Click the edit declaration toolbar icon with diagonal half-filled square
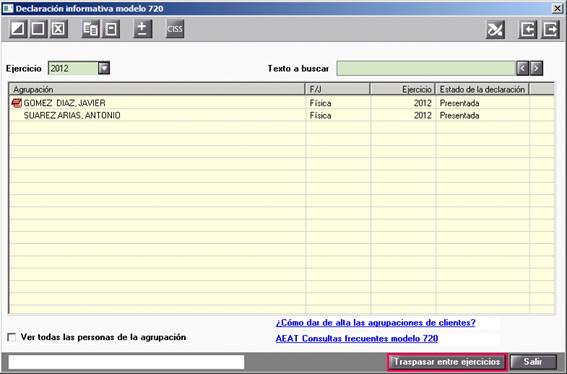 point(18,29)
